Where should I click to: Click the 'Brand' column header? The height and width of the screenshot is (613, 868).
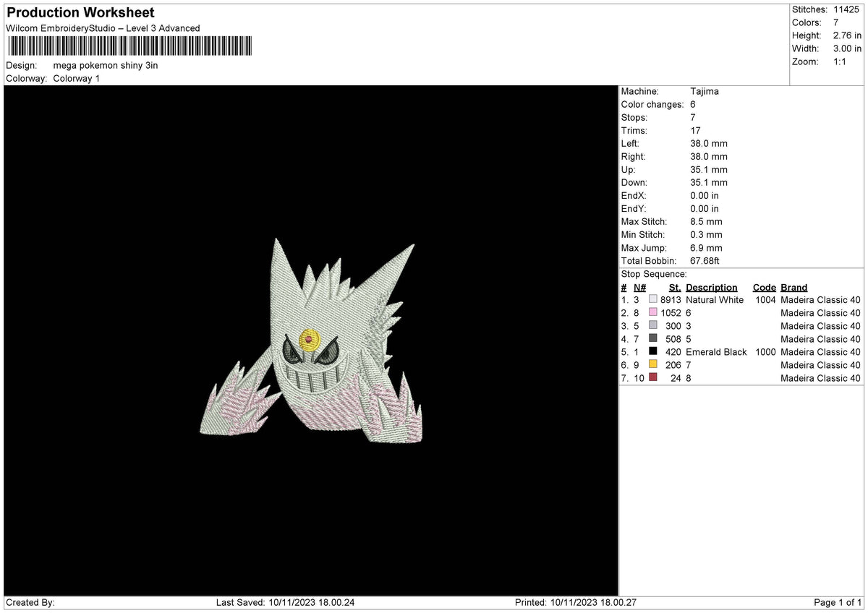point(794,287)
